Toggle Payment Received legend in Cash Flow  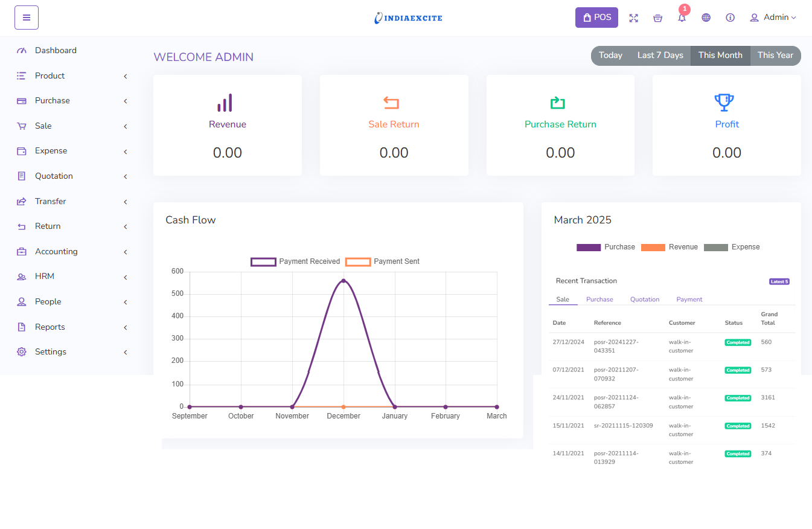(x=295, y=261)
